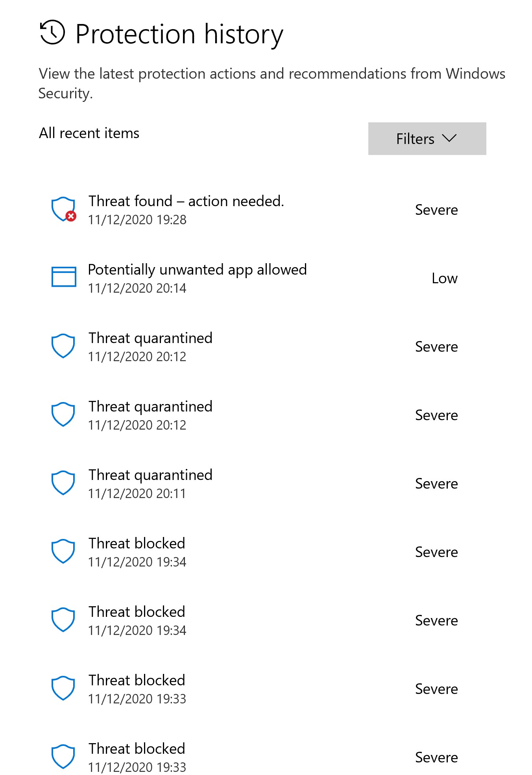
Task: Click the Severe label on the first threat
Action: point(437,210)
